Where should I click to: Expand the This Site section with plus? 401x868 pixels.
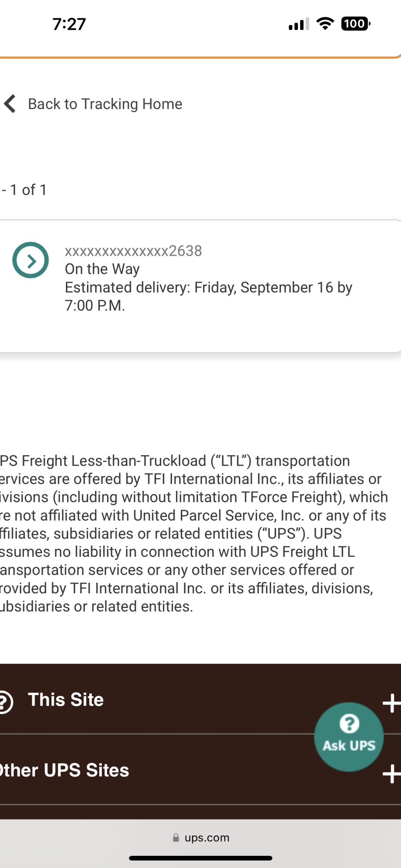coord(391,703)
